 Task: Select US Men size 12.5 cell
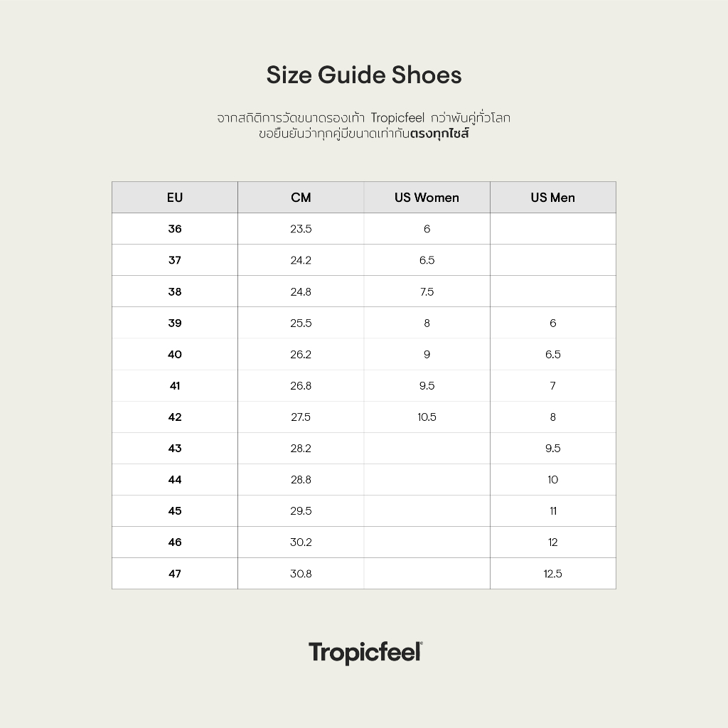(x=552, y=573)
